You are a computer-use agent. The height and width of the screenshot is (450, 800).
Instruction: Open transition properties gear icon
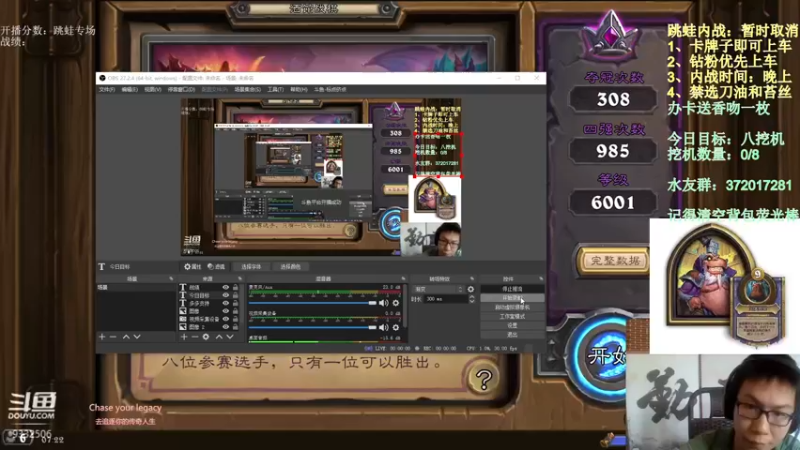[470, 289]
